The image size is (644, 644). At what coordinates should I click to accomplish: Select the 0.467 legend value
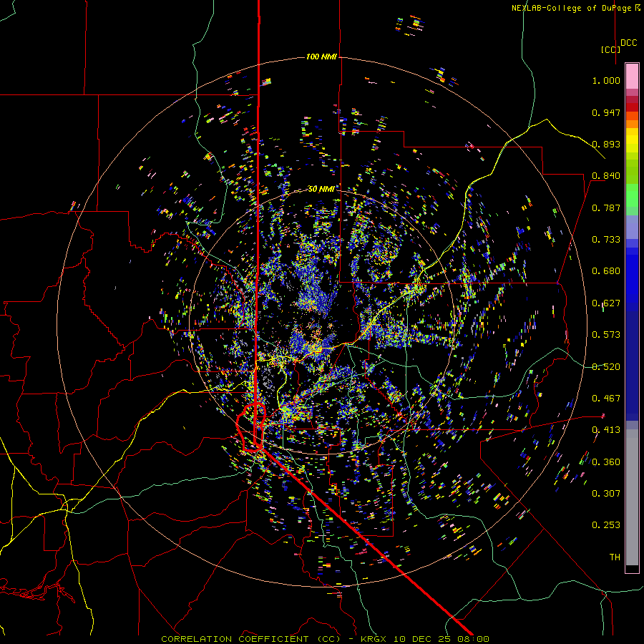click(x=606, y=399)
